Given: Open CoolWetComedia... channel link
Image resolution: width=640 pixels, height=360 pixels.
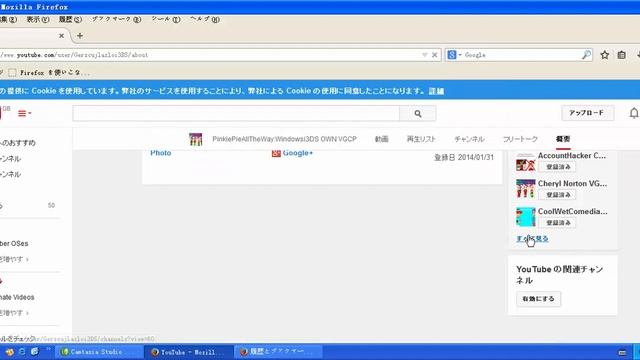Looking at the screenshot, I should [573, 211].
